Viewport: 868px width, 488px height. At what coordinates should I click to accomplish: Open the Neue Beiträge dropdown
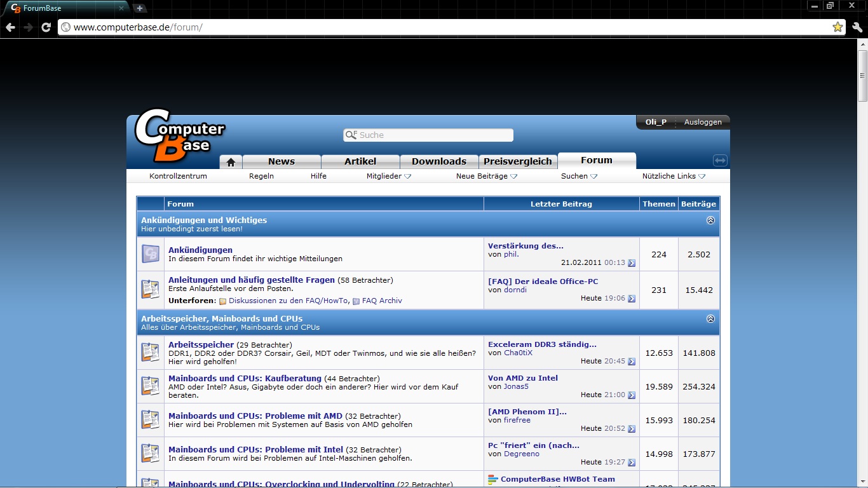coord(487,176)
